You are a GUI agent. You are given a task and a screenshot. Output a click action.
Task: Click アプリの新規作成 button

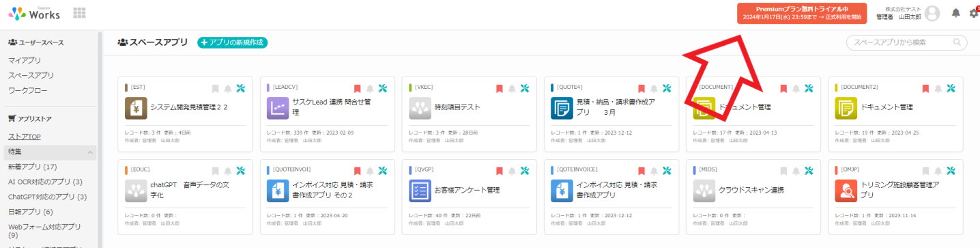pos(233,42)
